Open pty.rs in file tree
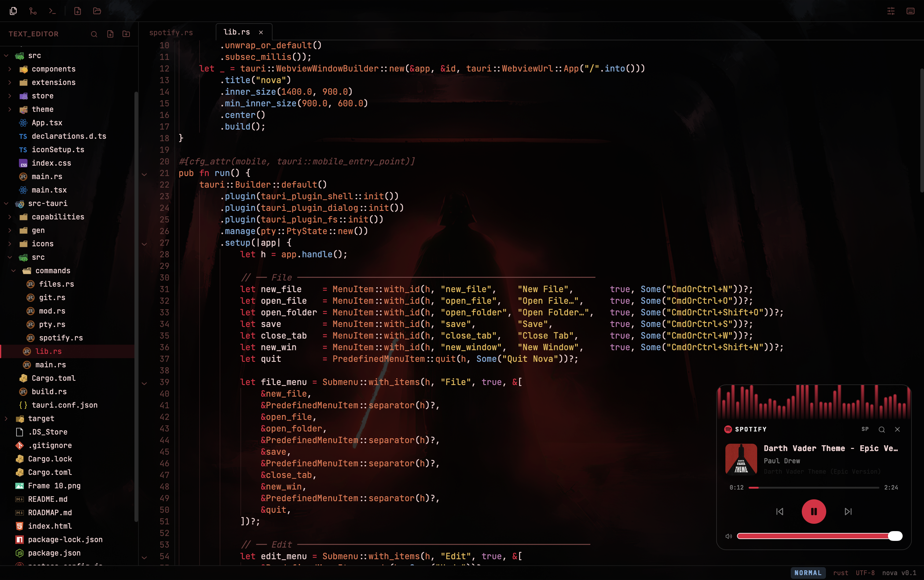924x580 pixels. (52, 325)
